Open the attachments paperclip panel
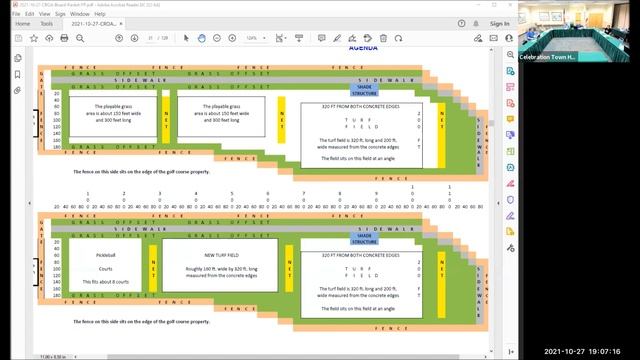The width and height of the screenshot is (640, 360). (18, 90)
